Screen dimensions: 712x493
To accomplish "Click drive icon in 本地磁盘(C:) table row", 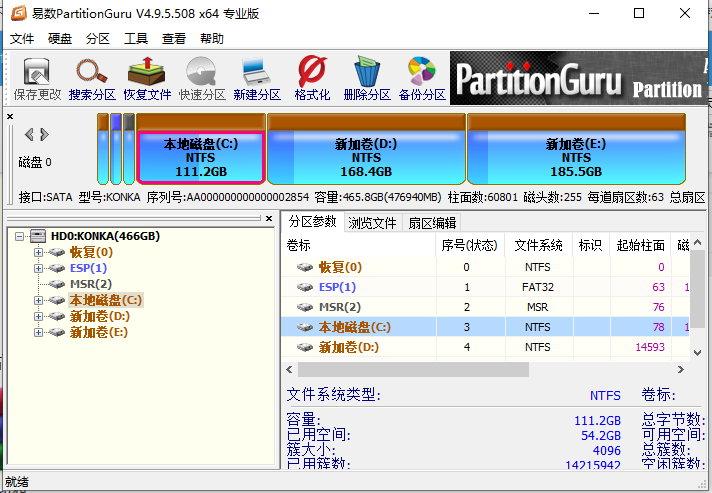I will click(305, 327).
